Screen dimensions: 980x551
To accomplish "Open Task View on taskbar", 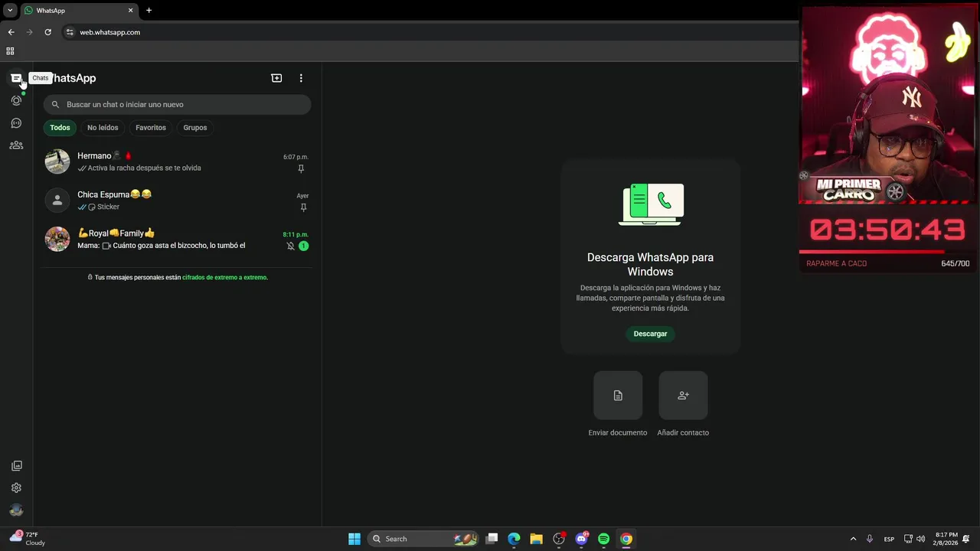I will 492,539.
